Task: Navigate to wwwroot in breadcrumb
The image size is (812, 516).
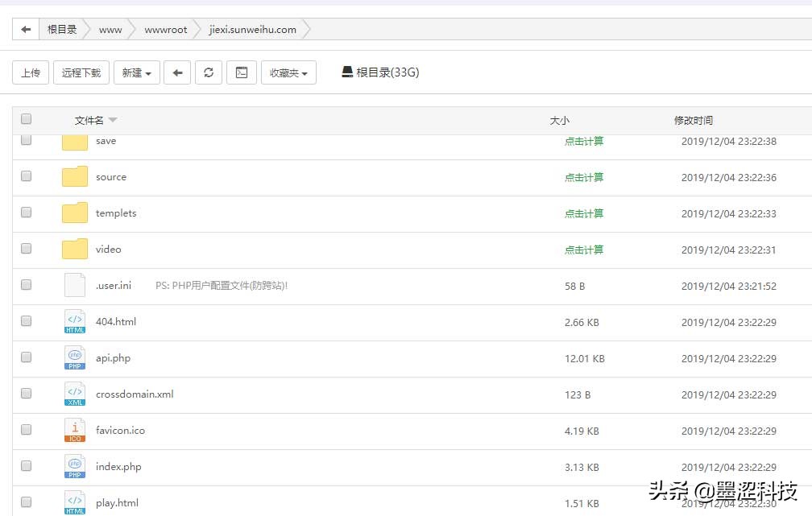Action: [165, 30]
